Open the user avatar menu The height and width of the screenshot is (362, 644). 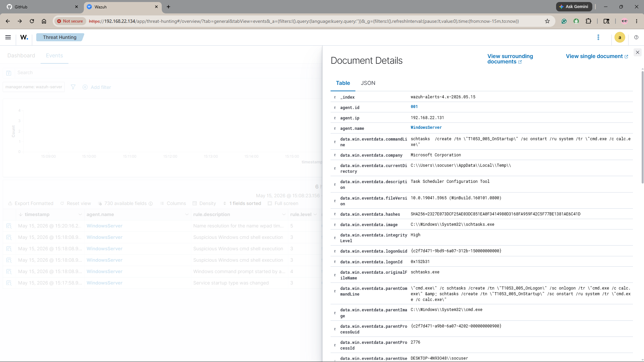[x=620, y=37]
